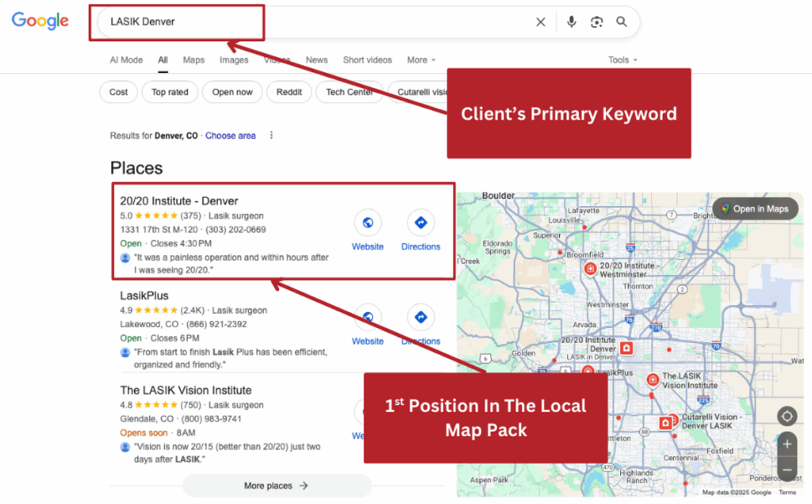Click The LASIK Vision Institute map pin

coord(653,380)
